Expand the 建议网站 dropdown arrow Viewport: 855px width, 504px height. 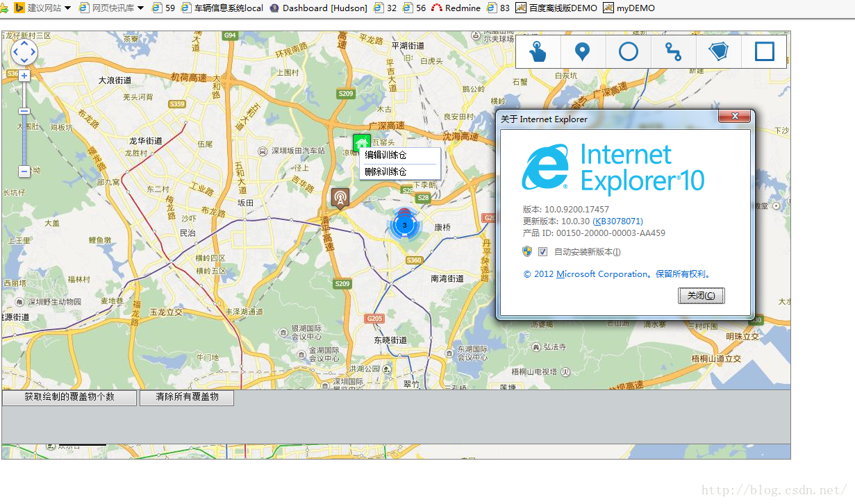click(67, 8)
